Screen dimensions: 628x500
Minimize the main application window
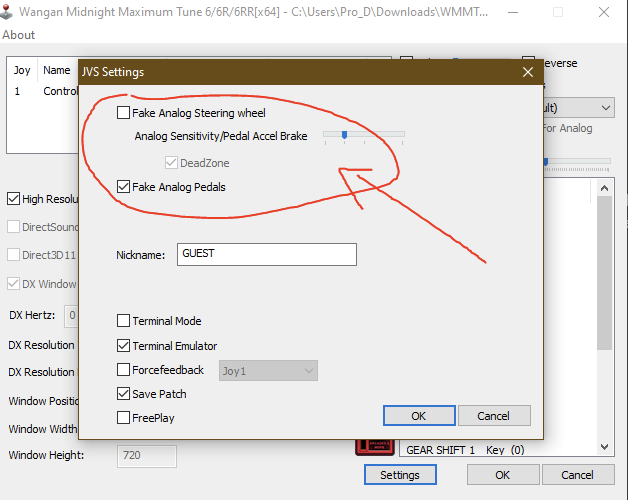(x=513, y=12)
